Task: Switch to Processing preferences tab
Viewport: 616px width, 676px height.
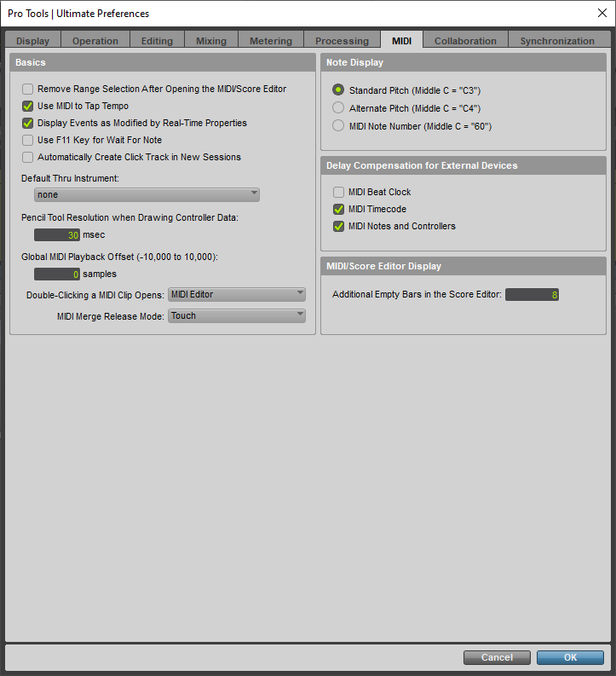Action: click(342, 41)
